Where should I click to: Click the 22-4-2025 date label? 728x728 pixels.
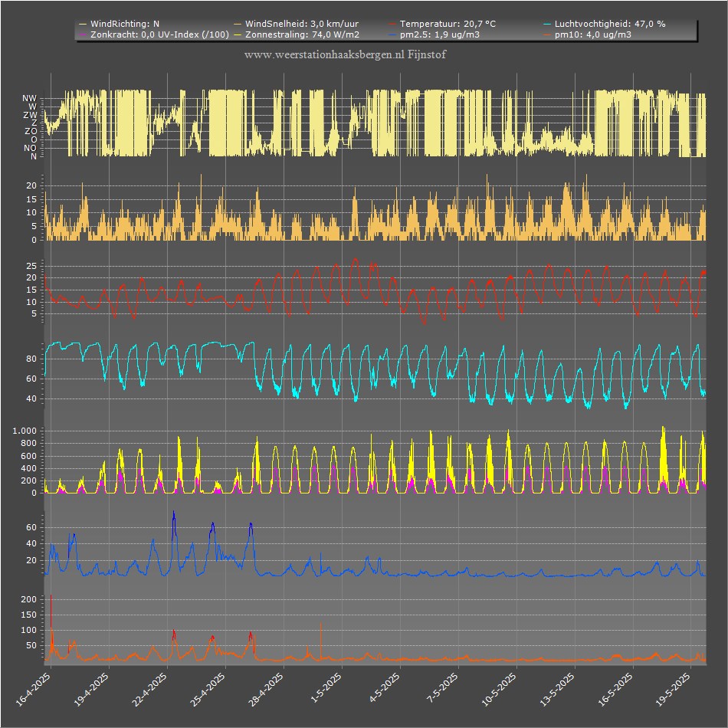coord(149,689)
